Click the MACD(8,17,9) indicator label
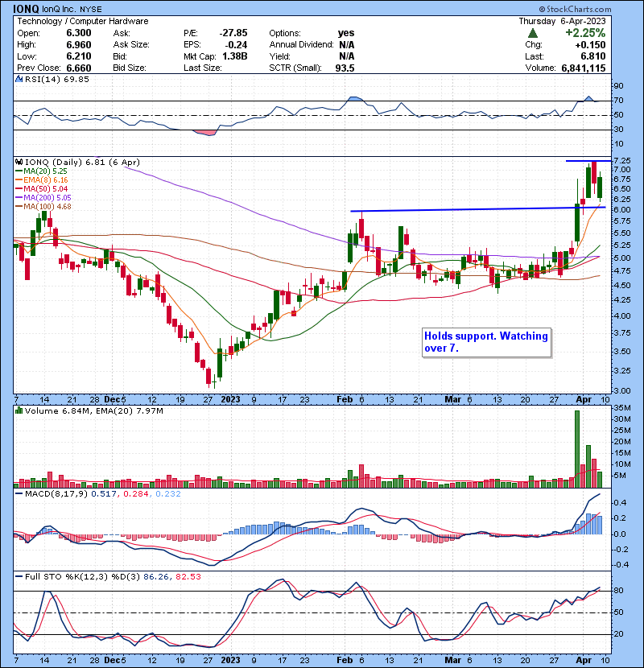Screen dimensions: 644x668 (x=56, y=494)
